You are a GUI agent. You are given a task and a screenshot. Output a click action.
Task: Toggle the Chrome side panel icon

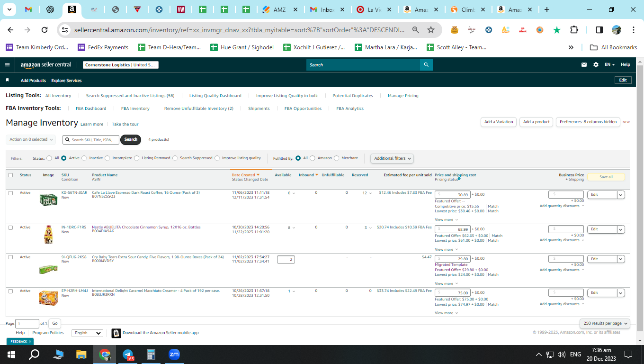point(599,30)
